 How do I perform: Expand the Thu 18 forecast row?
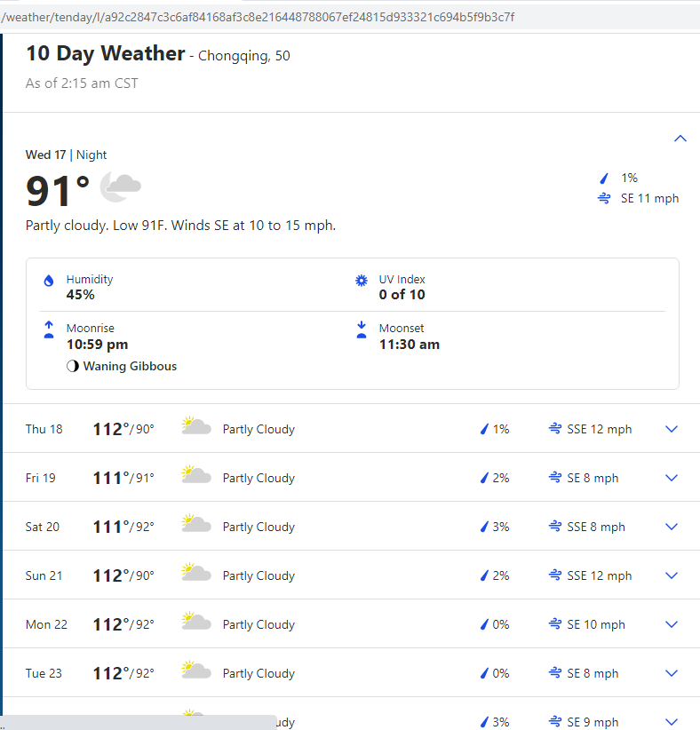[x=672, y=429]
